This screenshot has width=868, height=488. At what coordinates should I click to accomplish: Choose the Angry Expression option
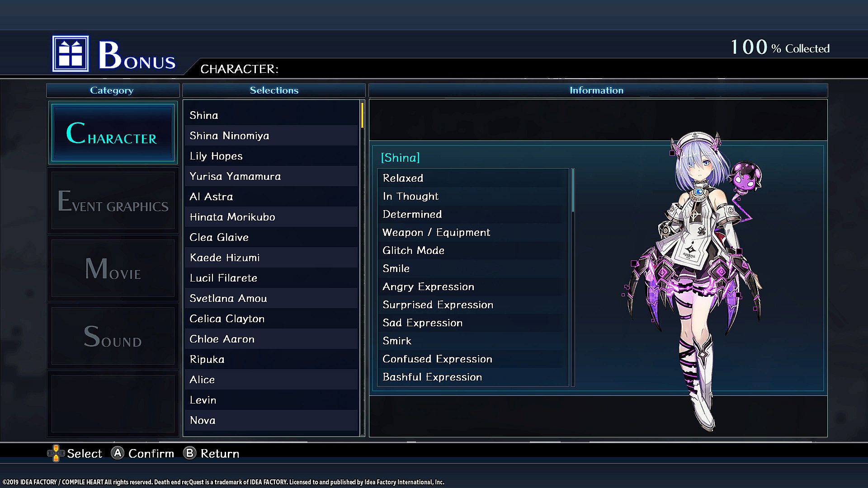tap(473, 286)
